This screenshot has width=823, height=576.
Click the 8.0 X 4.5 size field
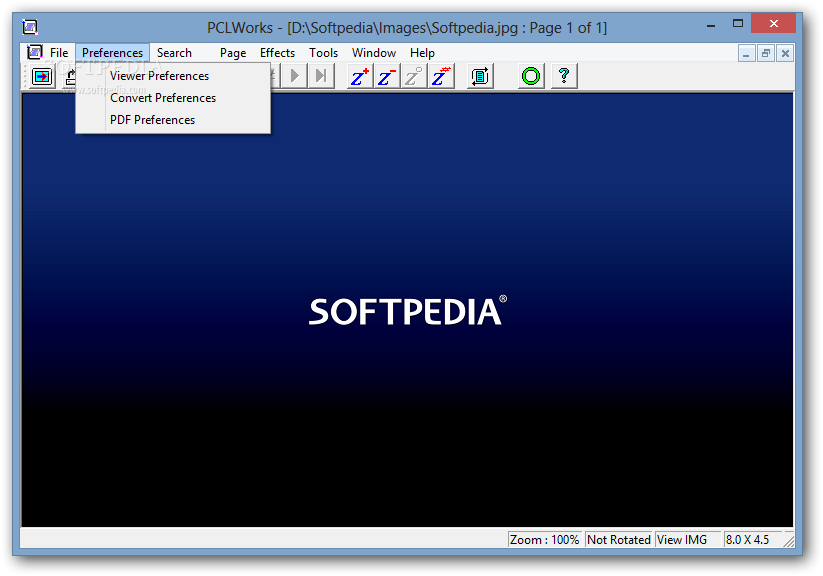coord(753,540)
